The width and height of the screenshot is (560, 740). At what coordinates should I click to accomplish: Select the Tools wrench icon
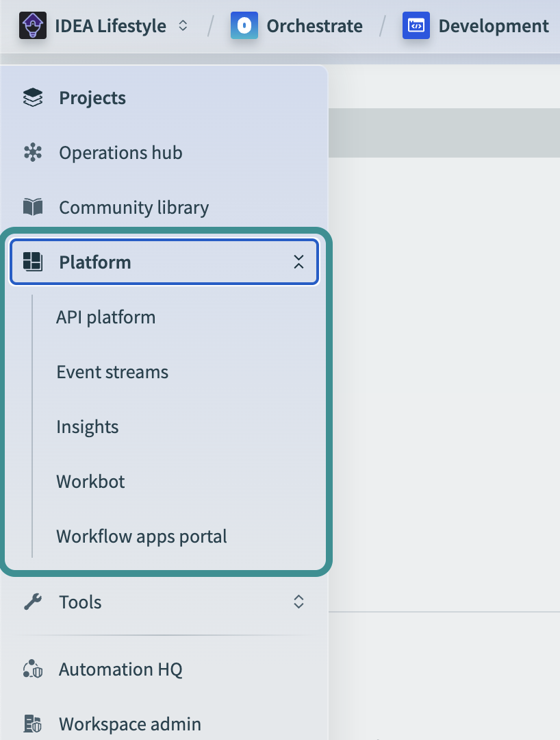coord(33,602)
